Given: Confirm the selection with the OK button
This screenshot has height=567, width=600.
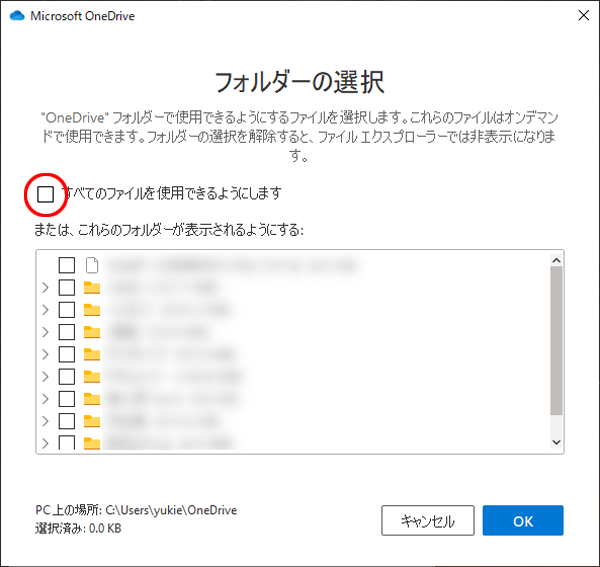Looking at the screenshot, I should click(523, 520).
